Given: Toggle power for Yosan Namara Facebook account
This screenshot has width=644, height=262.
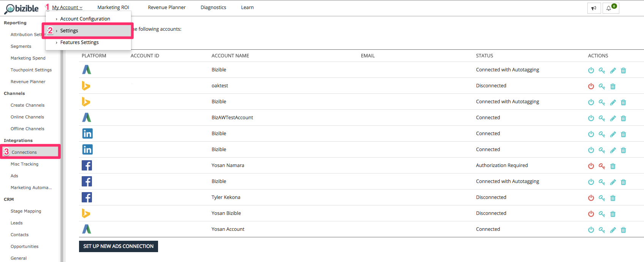Looking at the screenshot, I should point(591,166).
